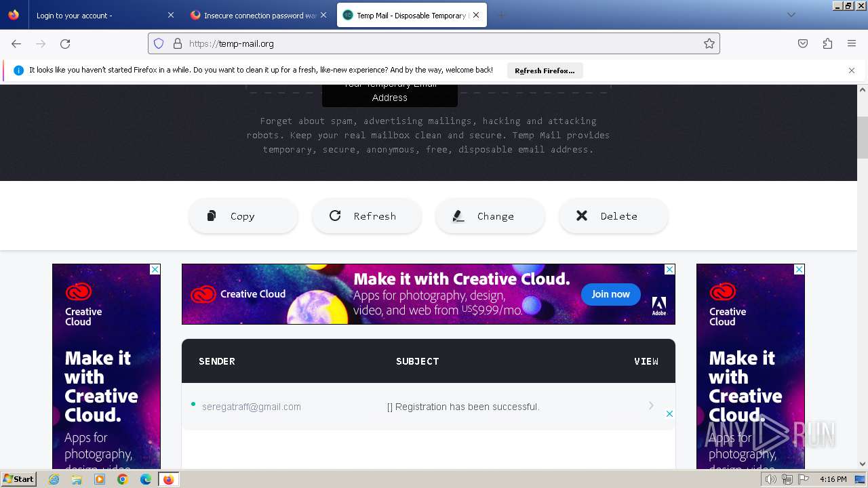The image size is (868, 488).
Task: Close the ad beside the inbox row
Action: pos(669,413)
